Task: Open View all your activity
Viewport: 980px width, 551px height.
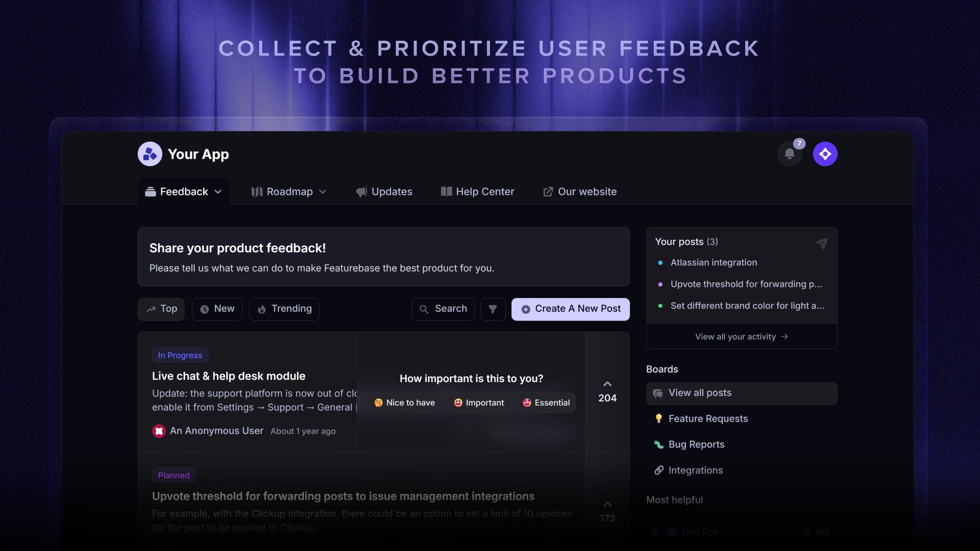Action: [x=735, y=336]
